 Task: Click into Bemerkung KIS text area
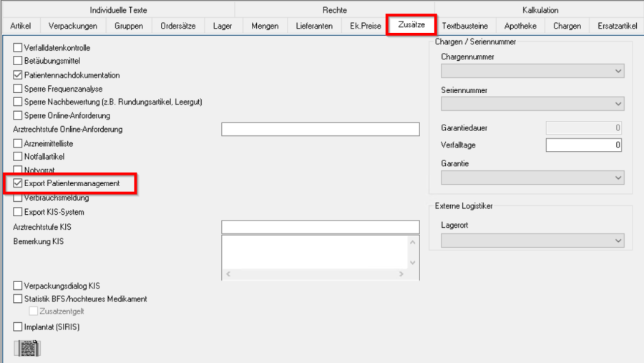(x=315, y=252)
